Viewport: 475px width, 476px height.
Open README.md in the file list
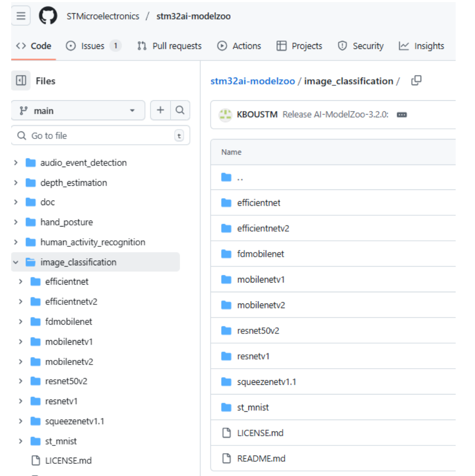tap(261, 458)
